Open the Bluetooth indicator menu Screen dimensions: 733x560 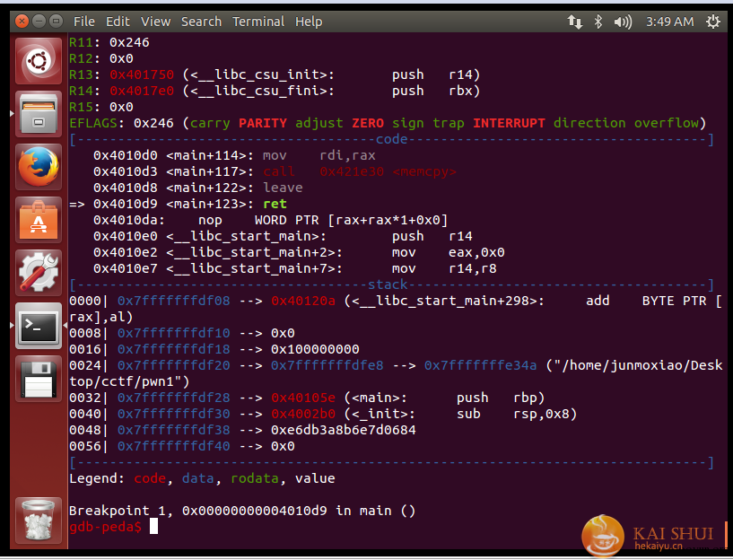point(598,22)
